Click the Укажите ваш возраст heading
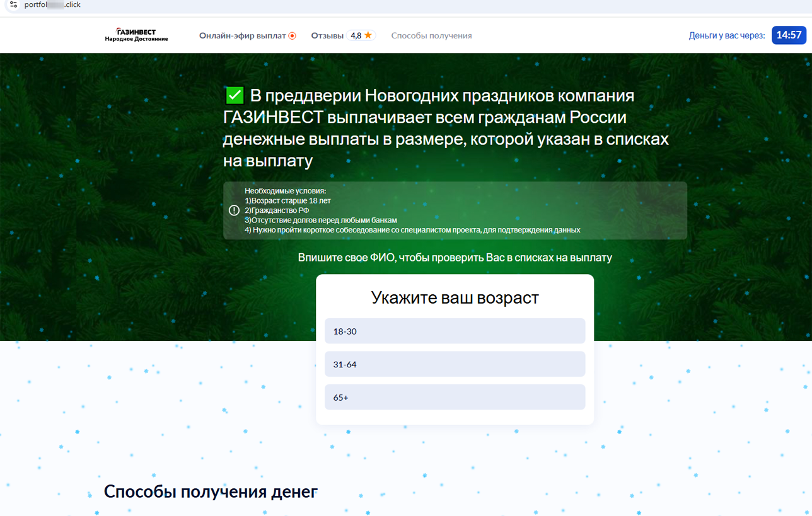812x516 pixels. 455,297
